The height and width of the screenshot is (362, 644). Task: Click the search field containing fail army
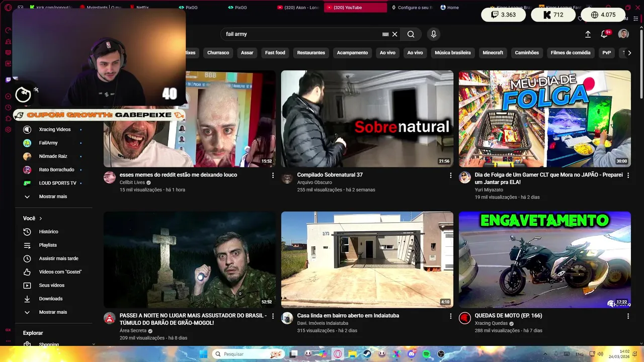pyautogui.click(x=302, y=34)
